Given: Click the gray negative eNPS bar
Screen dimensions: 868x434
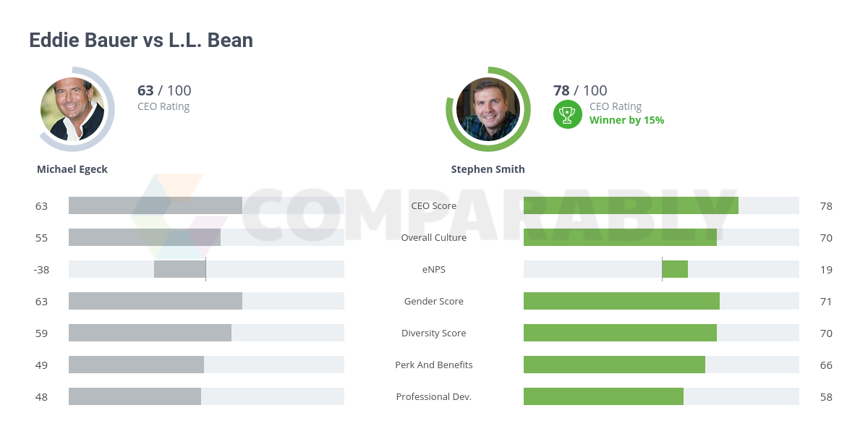Looking at the screenshot, I should pos(179,269).
